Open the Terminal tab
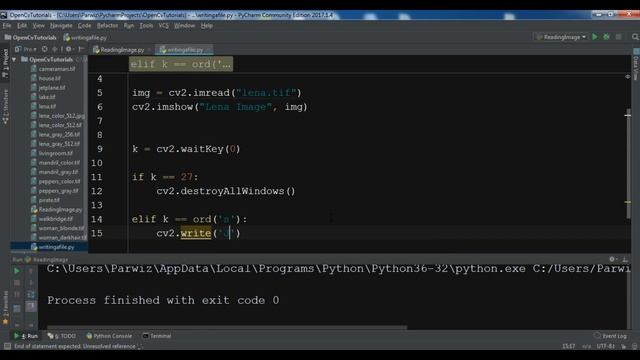 click(x=157, y=336)
